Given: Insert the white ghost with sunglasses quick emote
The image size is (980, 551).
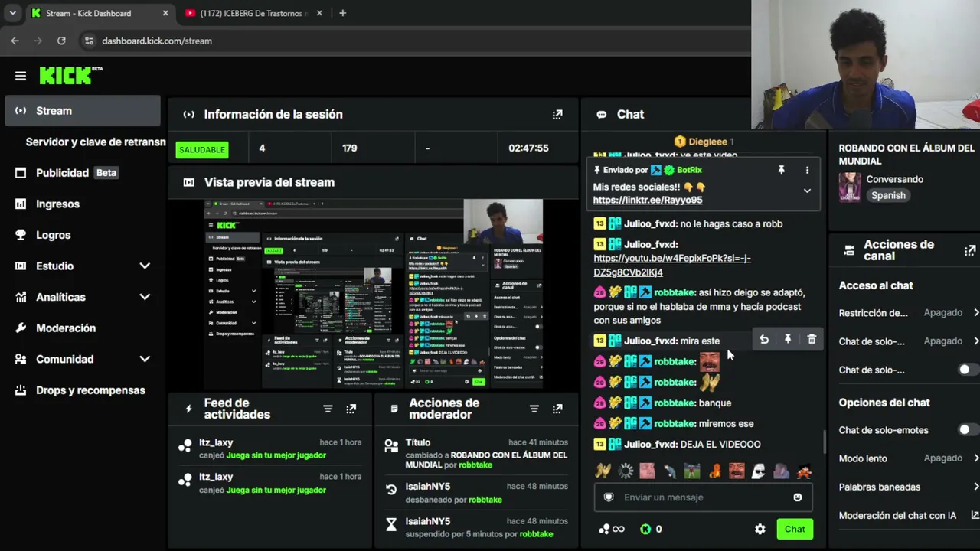Looking at the screenshot, I should 758,471.
